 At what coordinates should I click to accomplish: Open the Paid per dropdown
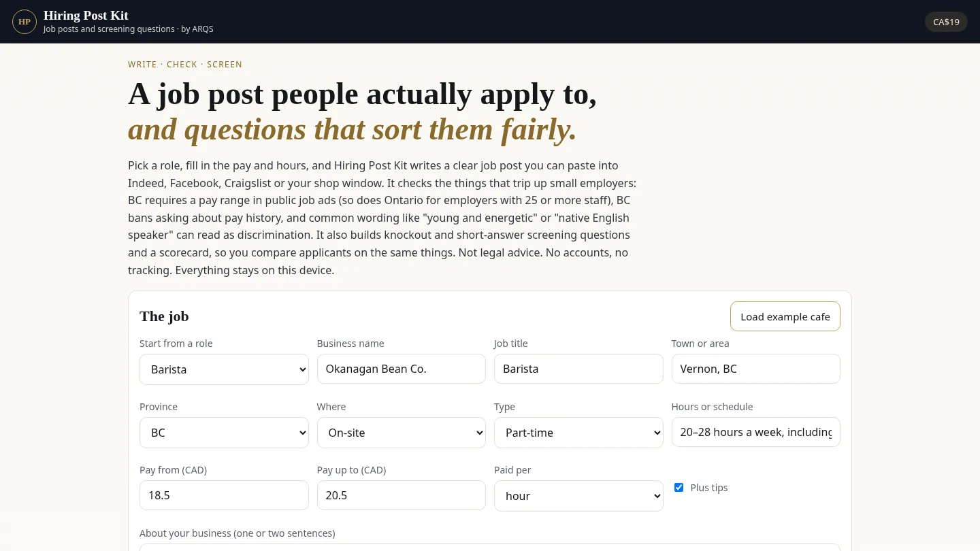(578, 496)
